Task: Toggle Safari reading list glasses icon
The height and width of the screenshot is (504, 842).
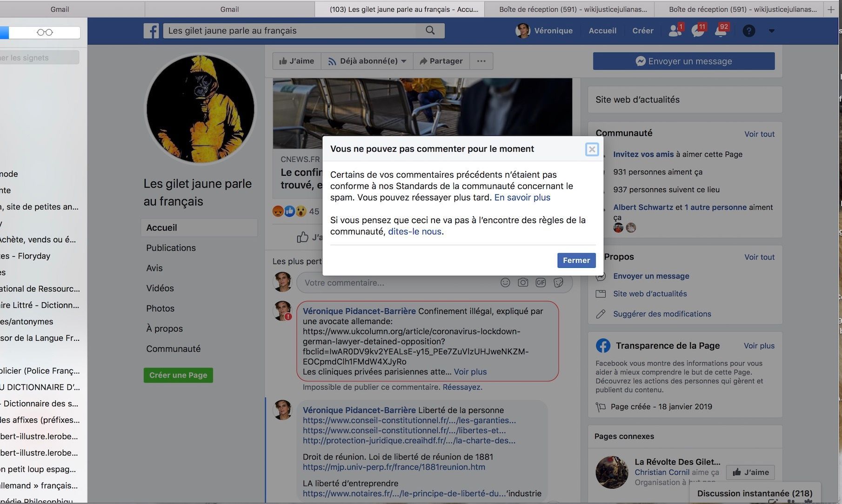Action: click(45, 33)
